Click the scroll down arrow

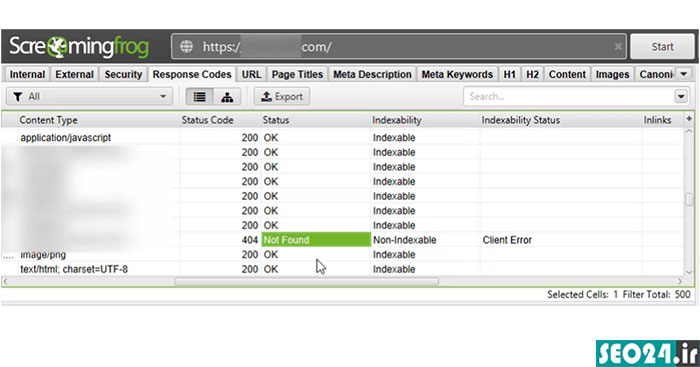click(x=689, y=272)
